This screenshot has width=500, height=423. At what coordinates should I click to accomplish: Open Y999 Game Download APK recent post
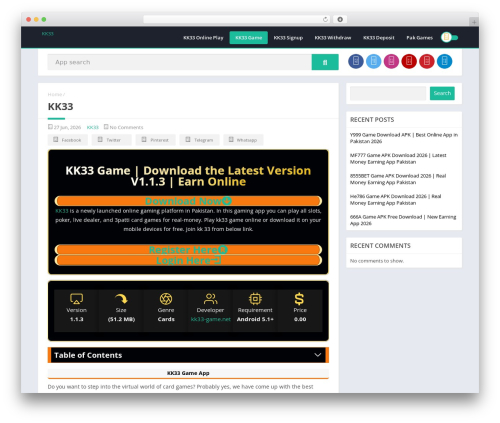(x=404, y=138)
